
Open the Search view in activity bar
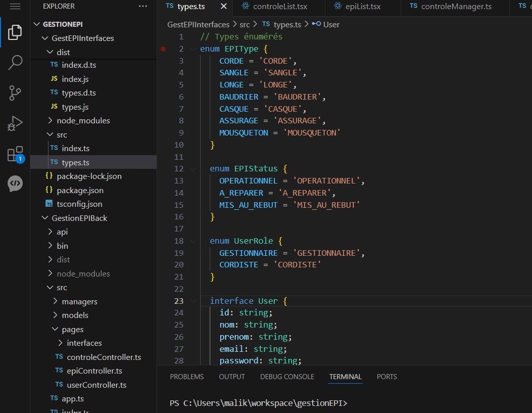15,63
